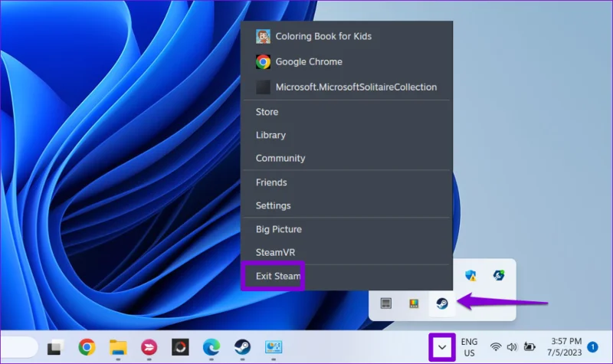Open File Explorer from taskbar
This screenshot has width=613, height=364.
point(118,347)
